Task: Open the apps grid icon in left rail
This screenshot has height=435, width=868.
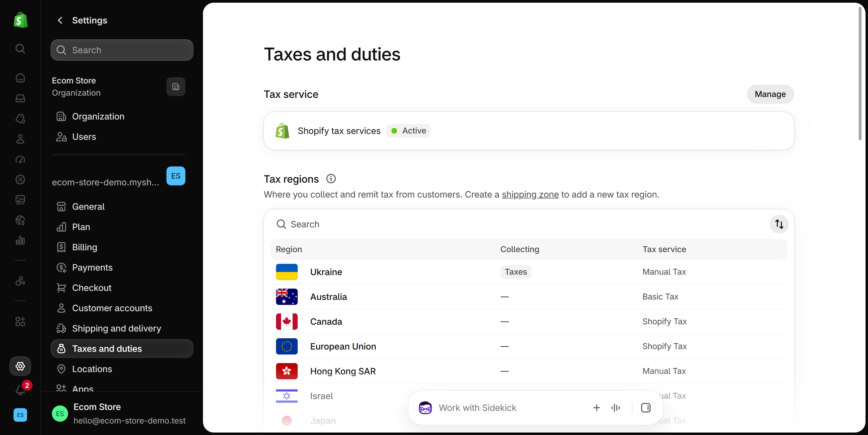Action: 20,321
